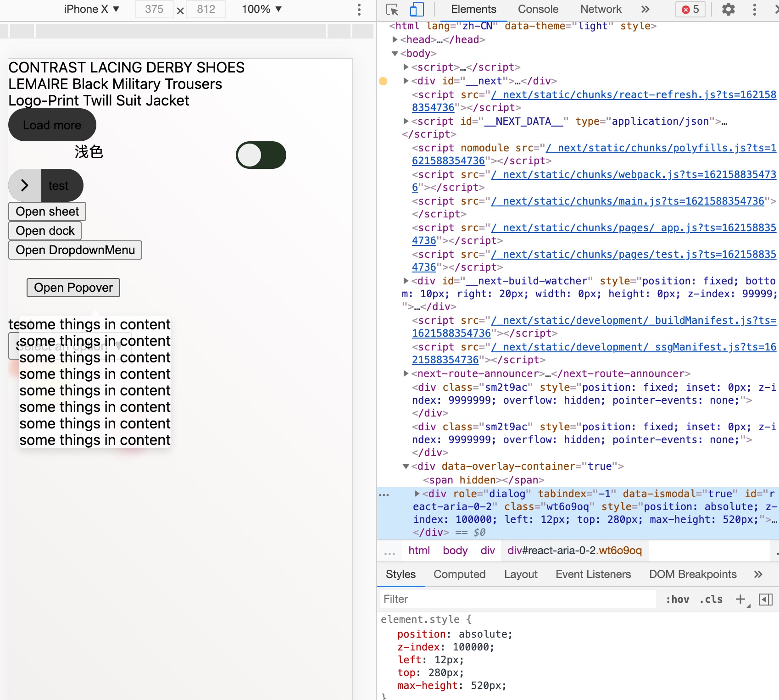The image size is (779, 700).
Task: Open the iPhone X device dropdown
Action: [x=91, y=9]
